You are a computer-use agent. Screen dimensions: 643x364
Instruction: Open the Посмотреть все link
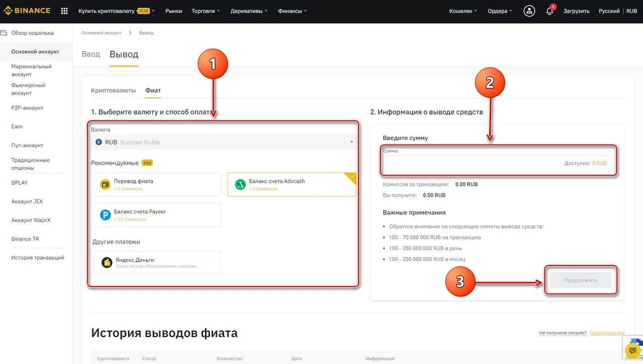coord(607,332)
